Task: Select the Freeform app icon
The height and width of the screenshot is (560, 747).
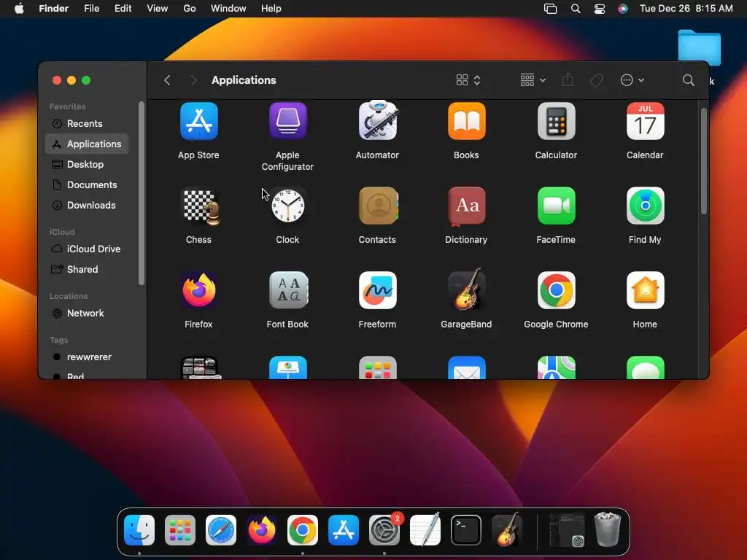Action: point(377,290)
